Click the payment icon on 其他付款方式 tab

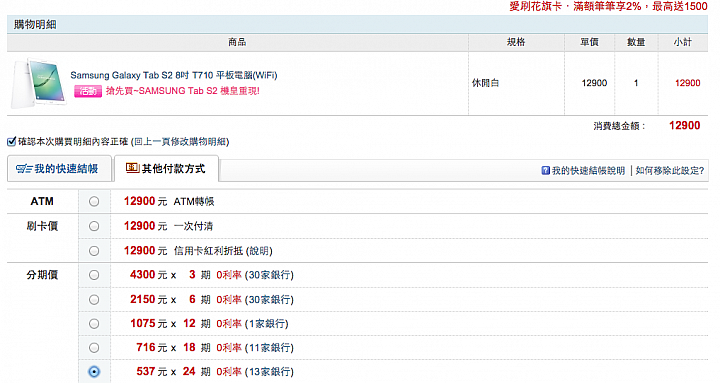click(x=132, y=168)
